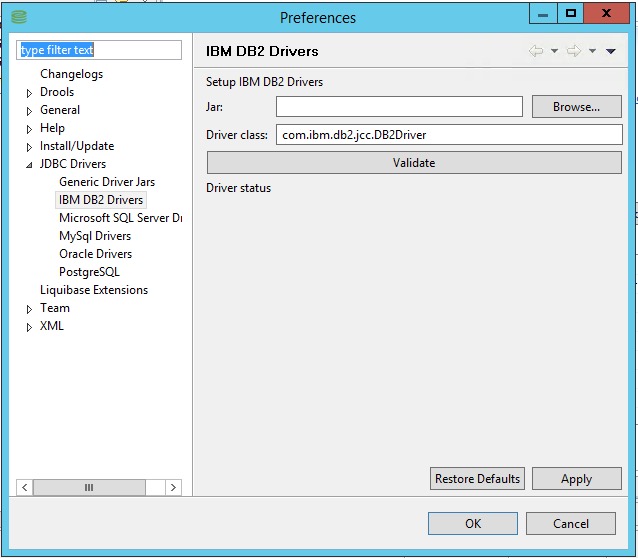638x558 pixels.
Task: Select Team preferences entry
Action: [x=55, y=308]
